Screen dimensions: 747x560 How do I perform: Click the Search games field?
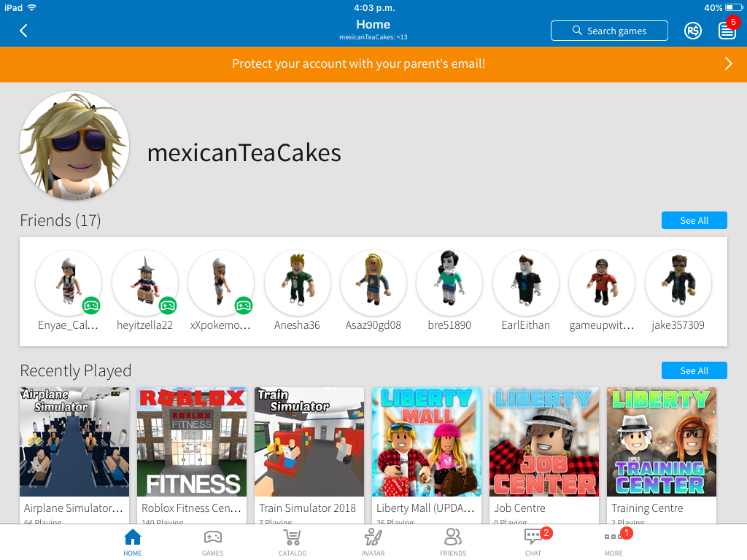tap(609, 31)
